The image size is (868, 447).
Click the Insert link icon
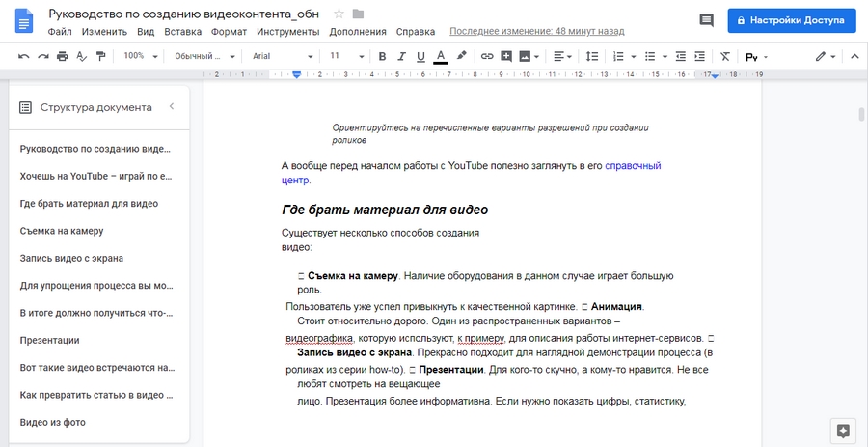click(487, 56)
